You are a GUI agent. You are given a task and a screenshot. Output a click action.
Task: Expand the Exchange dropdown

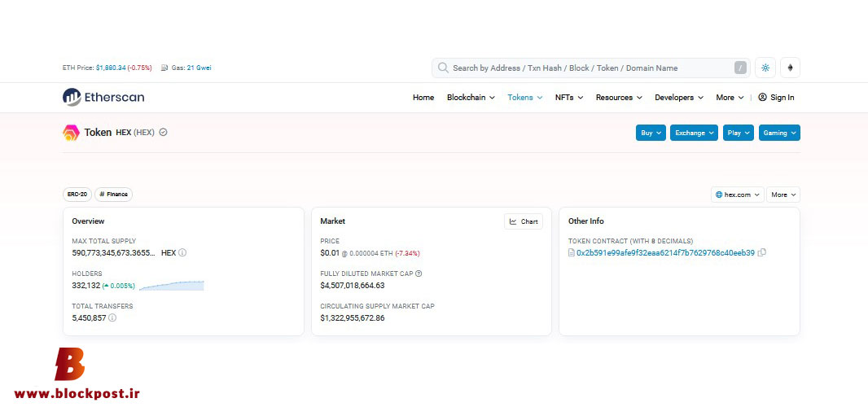point(695,133)
